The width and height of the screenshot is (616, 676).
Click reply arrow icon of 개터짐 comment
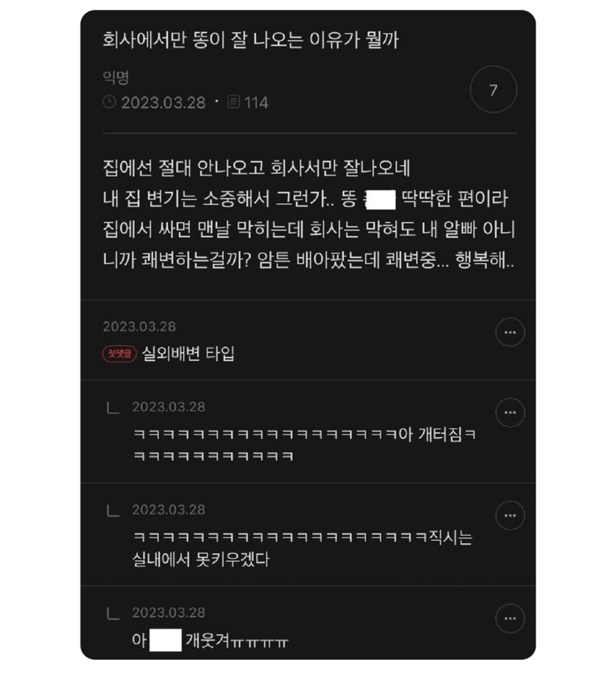point(113,408)
